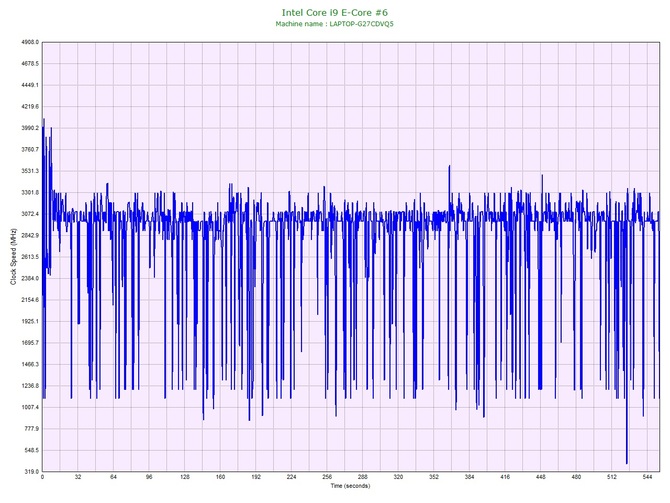Click the 96 seconds x-axis tick label
The height and width of the screenshot is (503, 670).
tap(149, 477)
